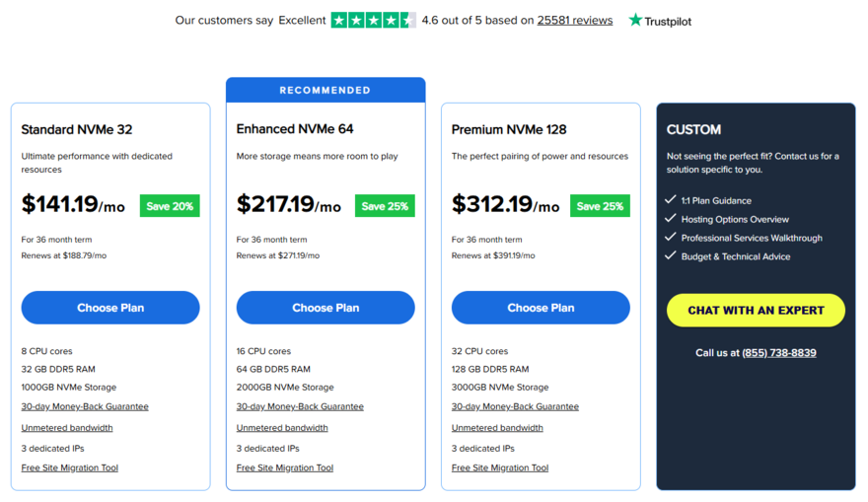Click the Chat With An Expert button
The height and width of the screenshot is (502, 868).
pyautogui.click(x=756, y=310)
